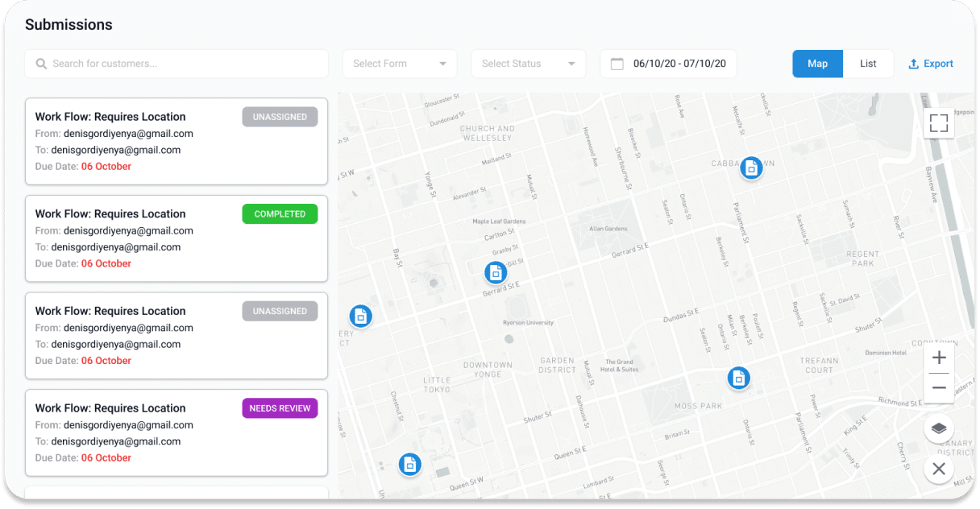Click the search for customers field
The width and height of the screenshot is (980, 509).
pyautogui.click(x=176, y=64)
